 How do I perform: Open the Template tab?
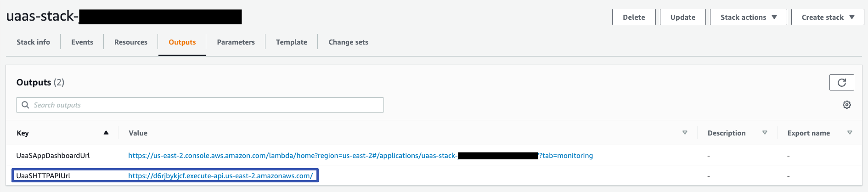tap(292, 42)
